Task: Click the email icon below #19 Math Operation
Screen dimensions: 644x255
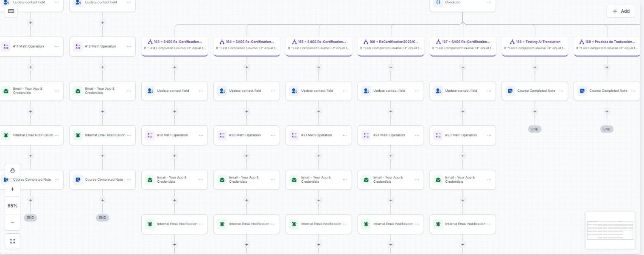Action: [150, 180]
